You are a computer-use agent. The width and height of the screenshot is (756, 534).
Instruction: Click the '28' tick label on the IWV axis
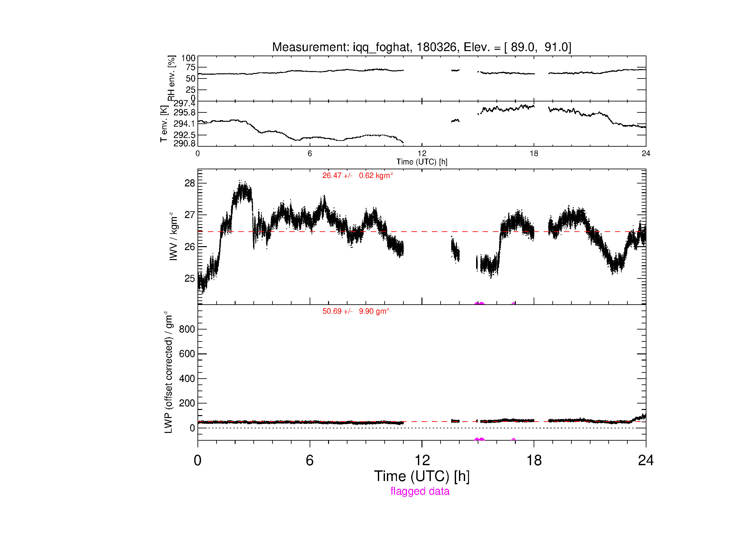pos(190,183)
